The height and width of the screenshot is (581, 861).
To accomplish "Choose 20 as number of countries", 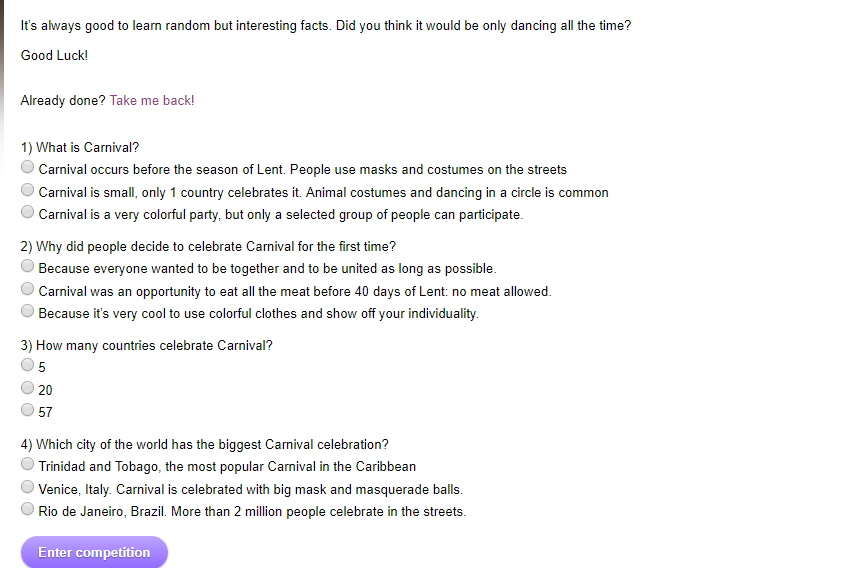I will coord(27,388).
